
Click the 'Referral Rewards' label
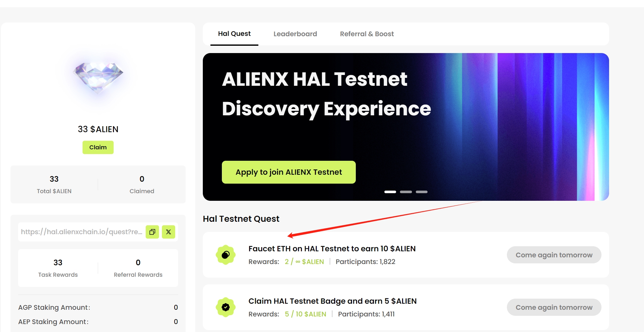138,275
